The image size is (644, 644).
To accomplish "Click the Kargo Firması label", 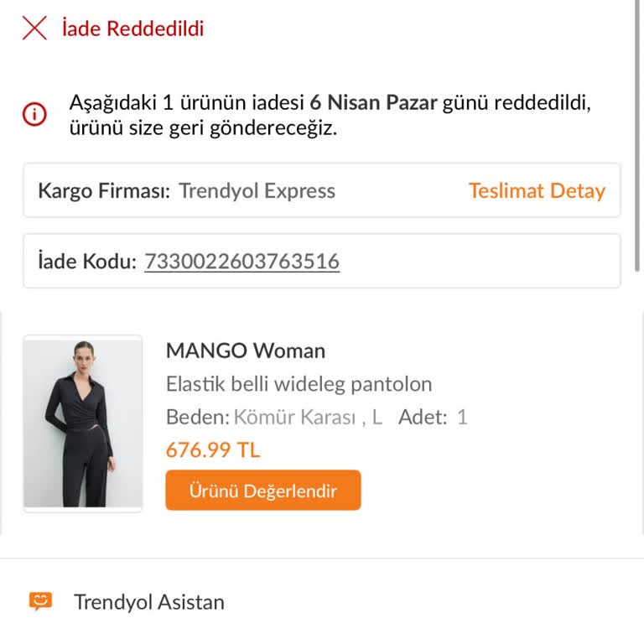I will pos(104,190).
